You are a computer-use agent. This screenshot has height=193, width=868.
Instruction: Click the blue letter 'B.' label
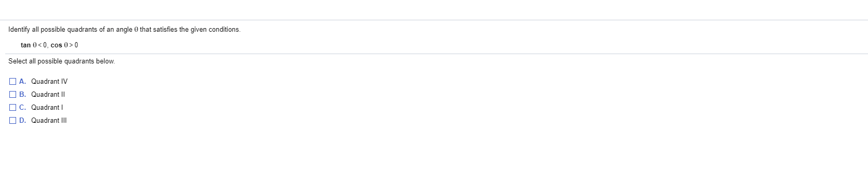22,94
